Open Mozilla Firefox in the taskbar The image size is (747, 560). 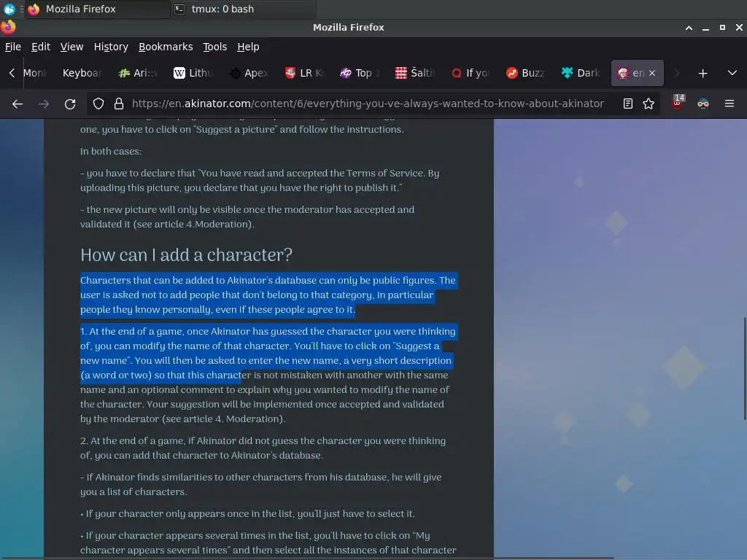98,9
